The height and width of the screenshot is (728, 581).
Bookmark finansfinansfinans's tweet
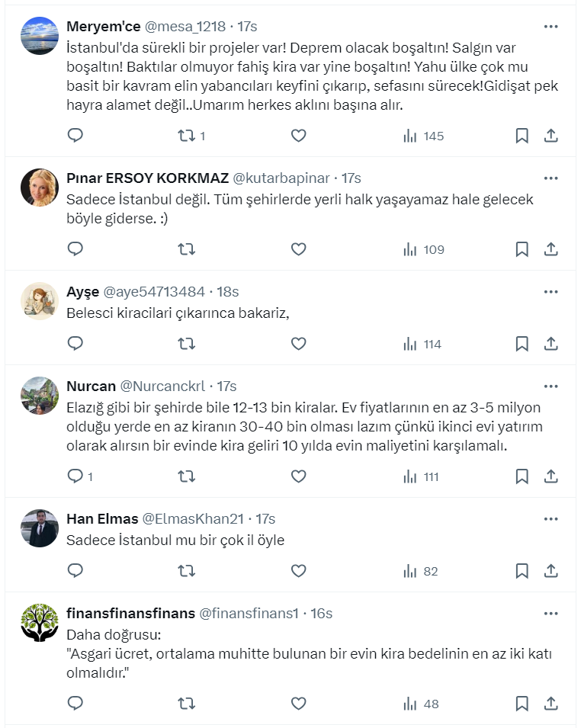[522, 704]
